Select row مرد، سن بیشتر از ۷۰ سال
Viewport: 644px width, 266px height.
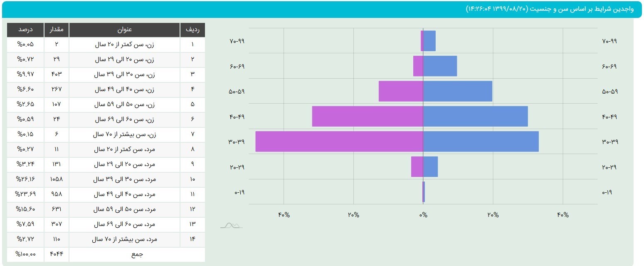tap(124, 239)
